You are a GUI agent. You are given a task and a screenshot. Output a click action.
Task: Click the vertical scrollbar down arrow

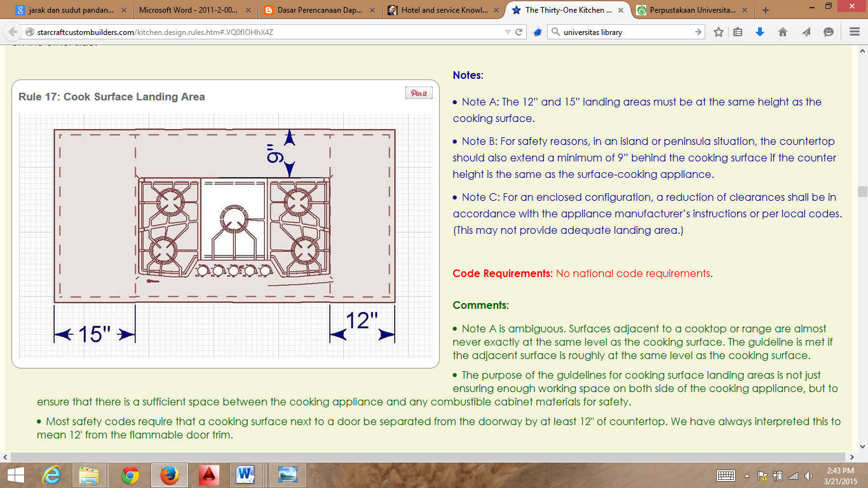862,445
